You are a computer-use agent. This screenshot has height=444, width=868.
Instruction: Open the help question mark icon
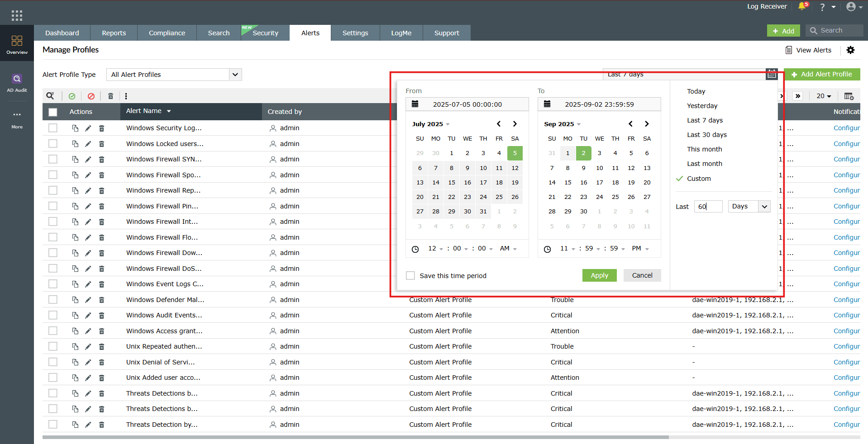(822, 7)
